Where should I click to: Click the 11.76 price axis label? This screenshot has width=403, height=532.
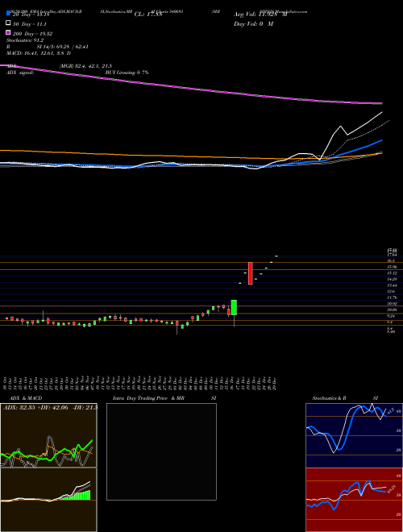pos(393,297)
